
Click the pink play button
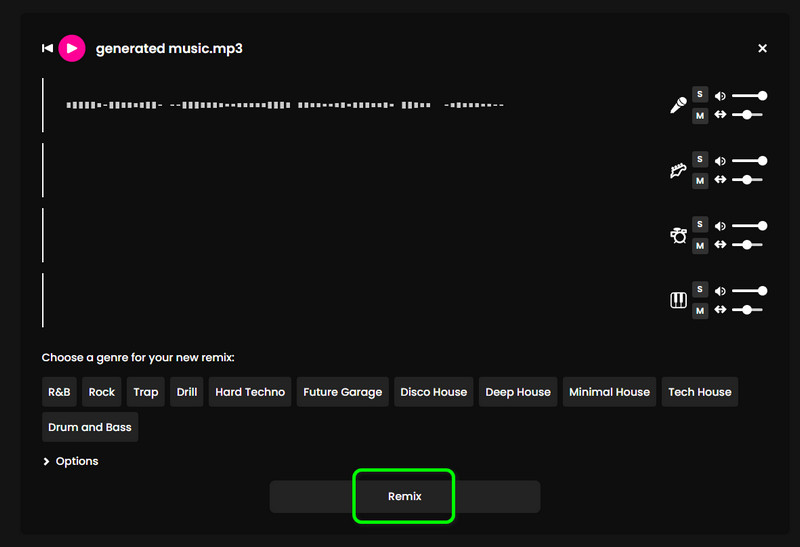click(72, 48)
